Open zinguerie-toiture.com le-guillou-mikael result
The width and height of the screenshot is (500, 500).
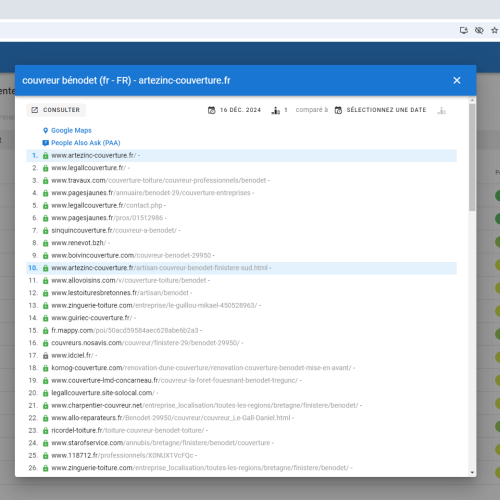click(x=154, y=305)
